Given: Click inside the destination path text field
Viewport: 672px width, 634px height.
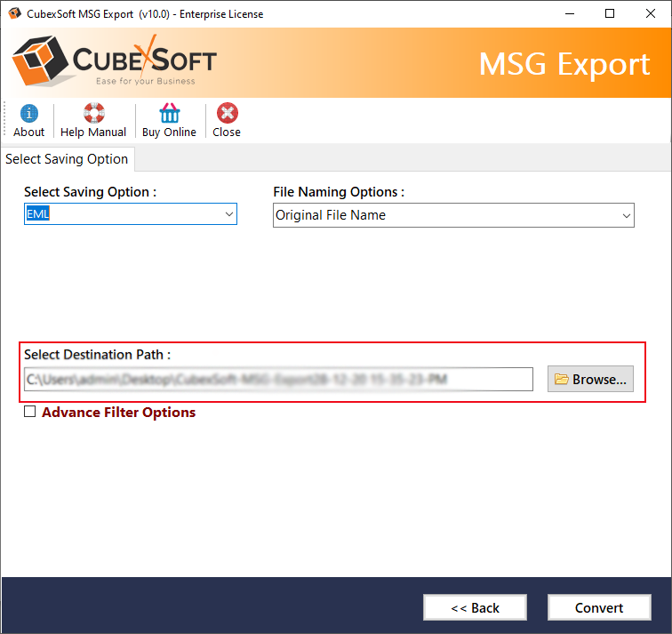Looking at the screenshot, I should pyautogui.click(x=277, y=380).
